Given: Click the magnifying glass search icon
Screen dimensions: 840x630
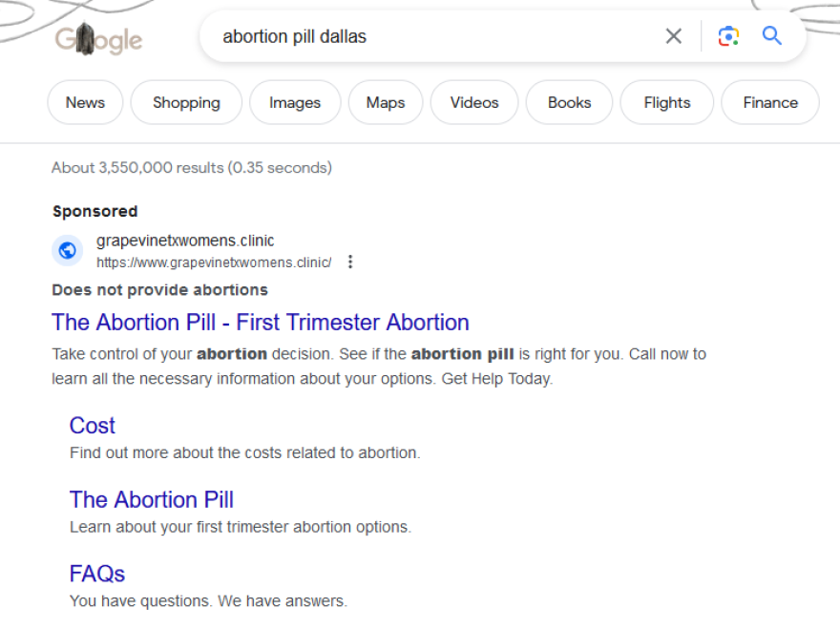Looking at the screenshot, I should pos(772,36).
